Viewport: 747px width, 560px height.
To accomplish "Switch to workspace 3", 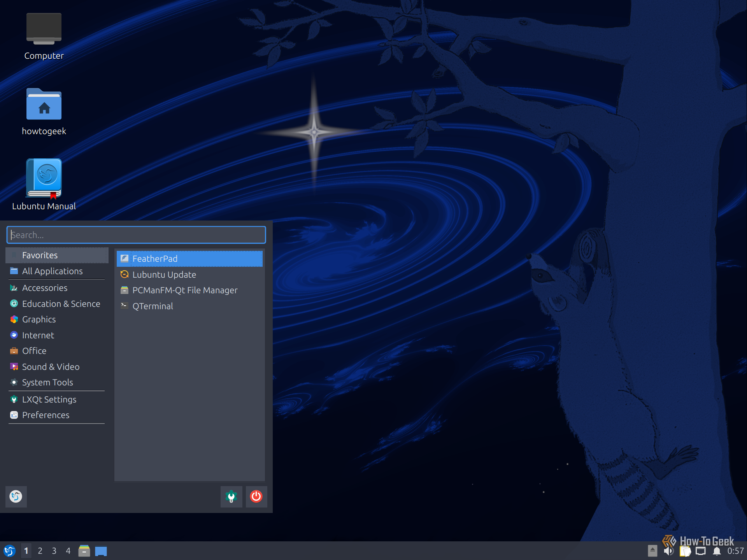I will [x=54, y=551].
